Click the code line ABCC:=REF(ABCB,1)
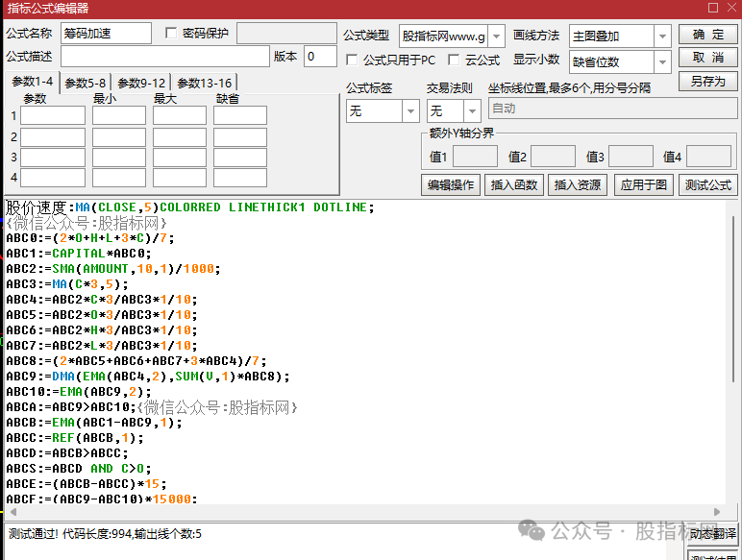This screenshot has height=560, width=742. pyautogui.click(x=74, y=438)
